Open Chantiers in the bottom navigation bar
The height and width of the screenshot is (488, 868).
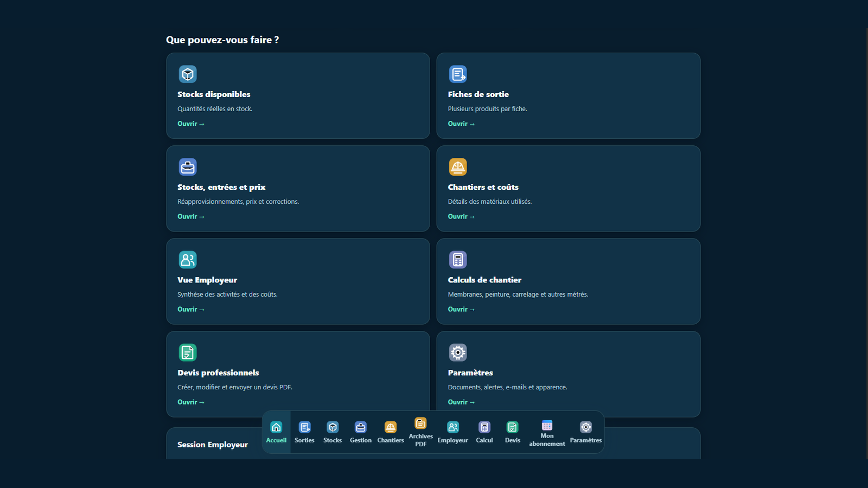pyautogui.click(x=391, y=432)
